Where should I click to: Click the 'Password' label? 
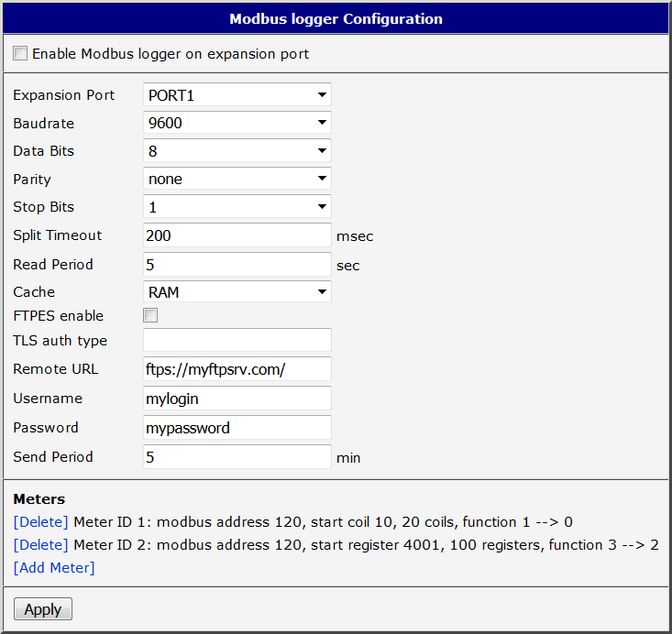coord(46,428)
